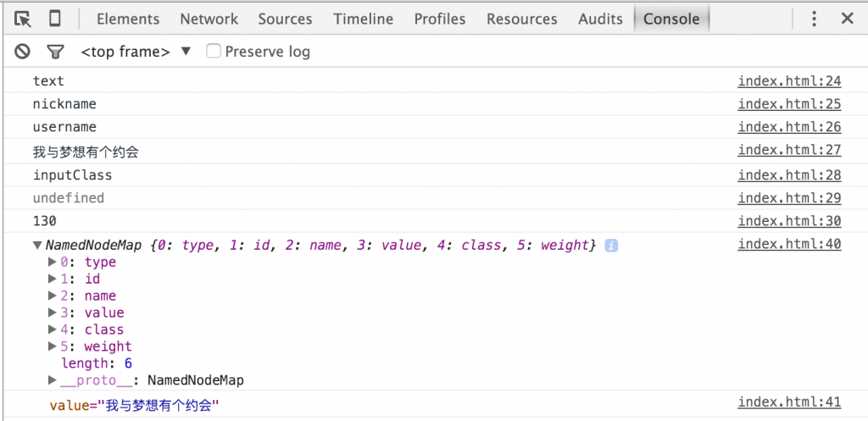Expand the 3: value entry

(x=53, y=313)
